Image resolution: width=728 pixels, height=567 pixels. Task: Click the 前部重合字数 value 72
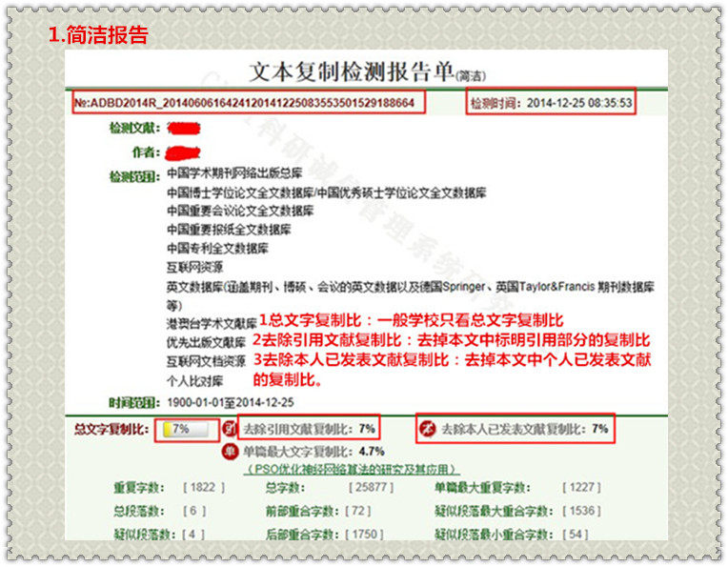click(x=358, y=511)
